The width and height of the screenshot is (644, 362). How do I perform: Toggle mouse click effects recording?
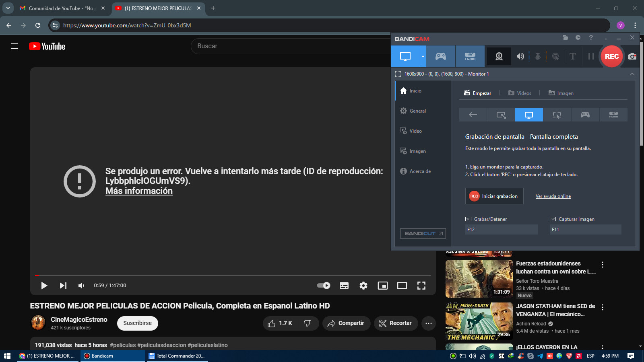[555, 56]
